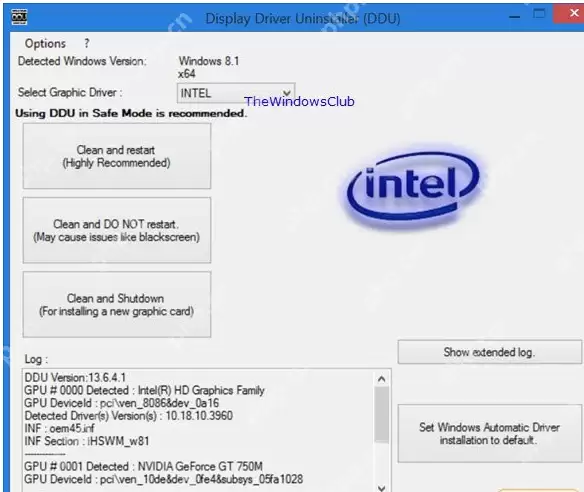584x492 pixels.
Task: Click 'Using DDU in Safe Mode is recommended.' text
Action: tap(131, 113)
